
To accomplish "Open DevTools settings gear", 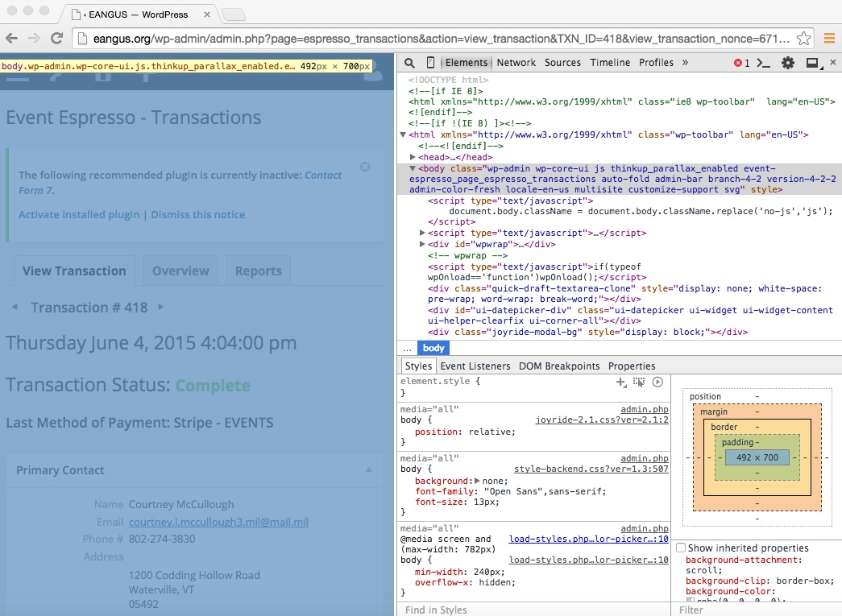I will 788,63.
